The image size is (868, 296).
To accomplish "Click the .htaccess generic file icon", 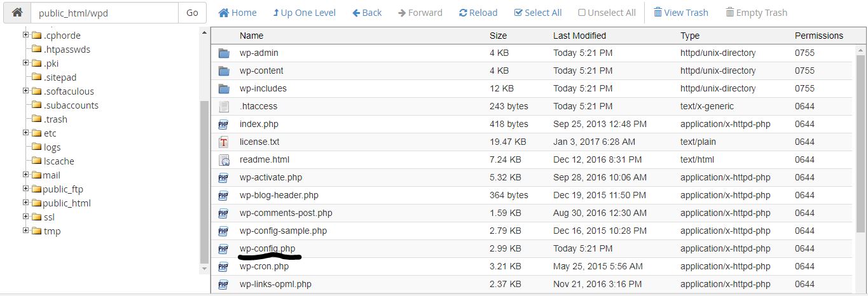I will (x=223, y=107).
